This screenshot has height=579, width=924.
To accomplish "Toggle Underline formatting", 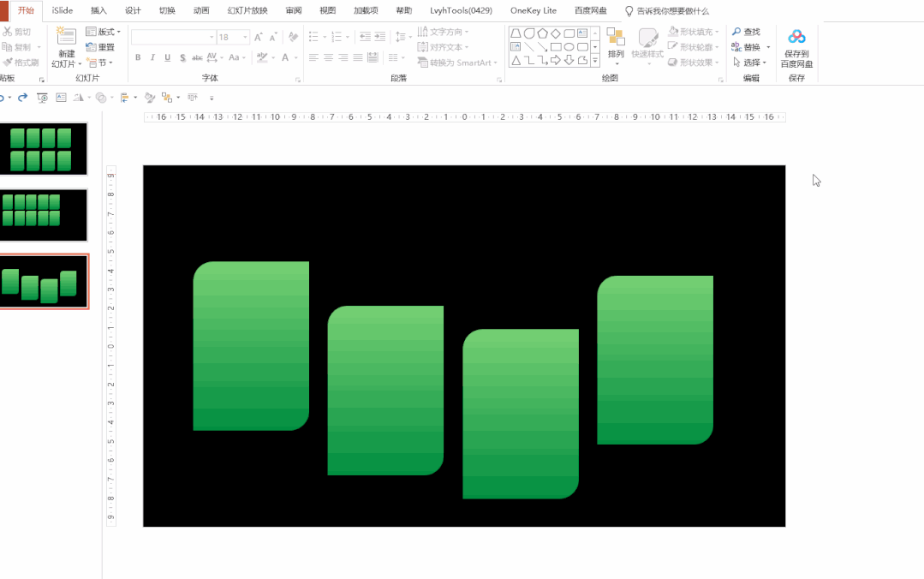I will (x=168, y=58).
